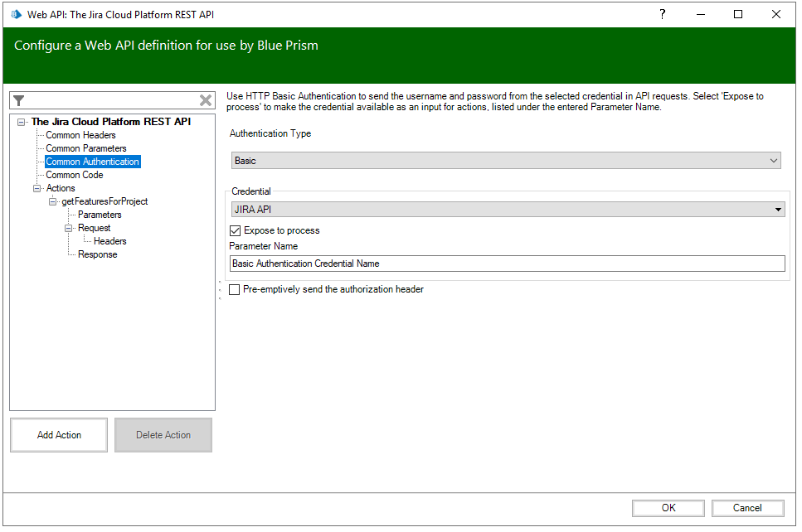Open the Credential JIRA API dropdown
Viewport: 802px width, 532px height.
point(508,210)
